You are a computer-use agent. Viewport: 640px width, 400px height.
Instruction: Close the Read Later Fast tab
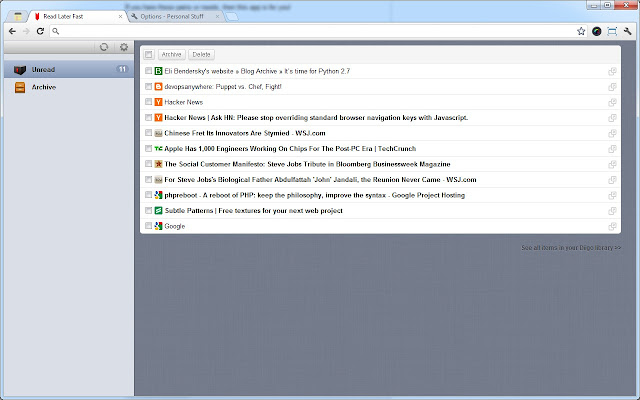pyautogui.click(x=120, y=17)
